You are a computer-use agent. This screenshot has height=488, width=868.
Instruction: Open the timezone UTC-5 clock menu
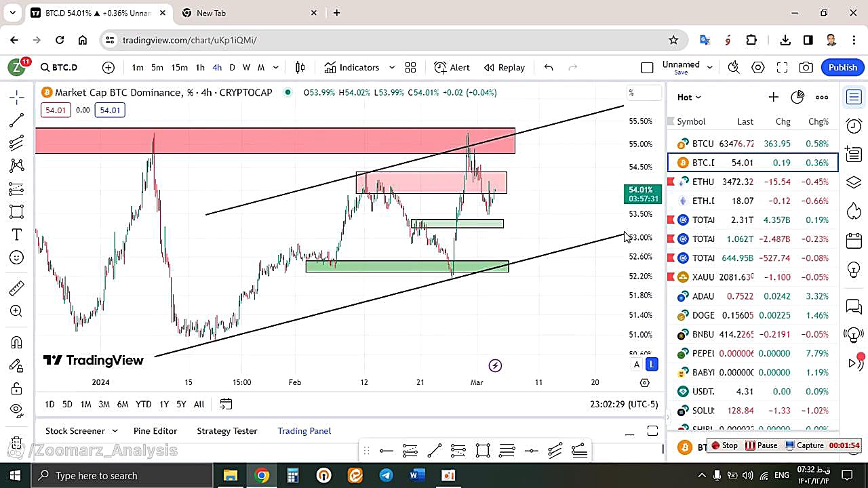[x=624, y=404]
